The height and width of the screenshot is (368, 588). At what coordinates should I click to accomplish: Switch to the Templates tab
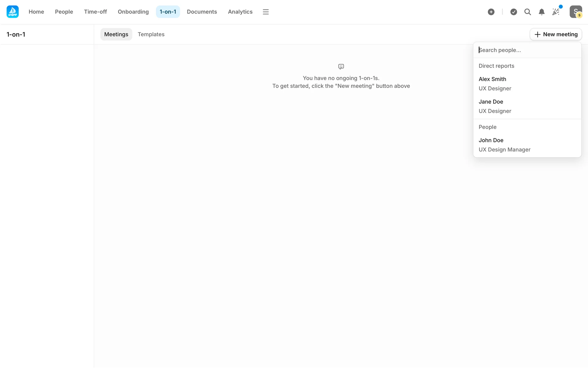(151, 34)
